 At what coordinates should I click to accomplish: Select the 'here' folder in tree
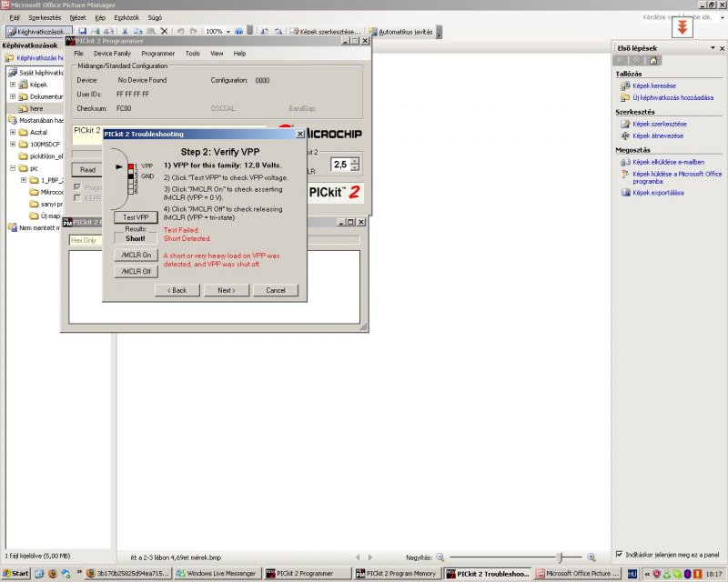pyautogui.click(x=36, y=108)
